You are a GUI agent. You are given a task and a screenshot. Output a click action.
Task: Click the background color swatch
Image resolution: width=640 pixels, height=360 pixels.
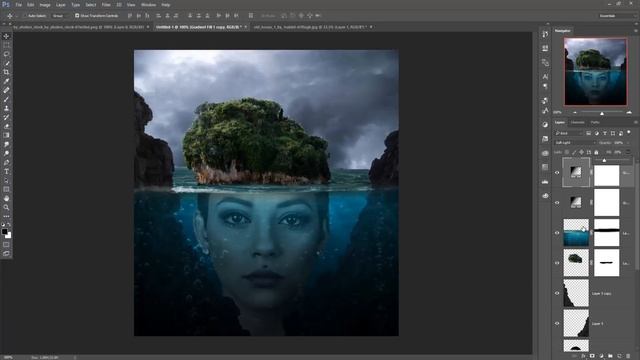click(8, 235)
